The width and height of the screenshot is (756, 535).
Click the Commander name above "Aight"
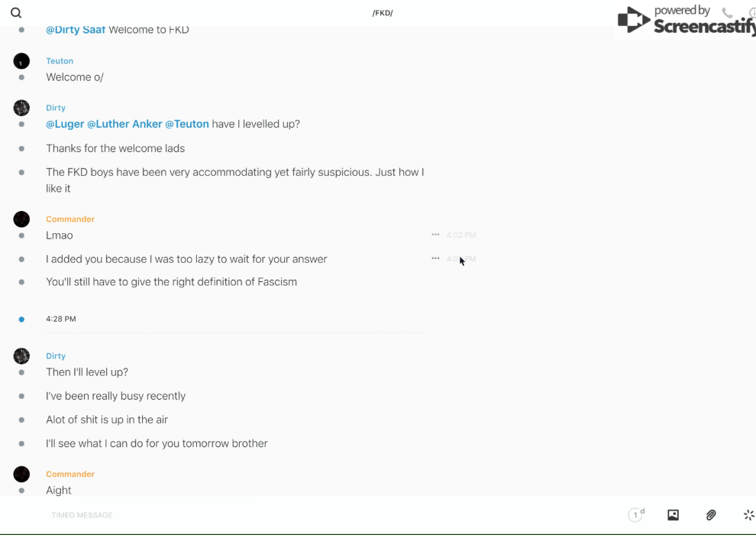(x=70, y=474)
